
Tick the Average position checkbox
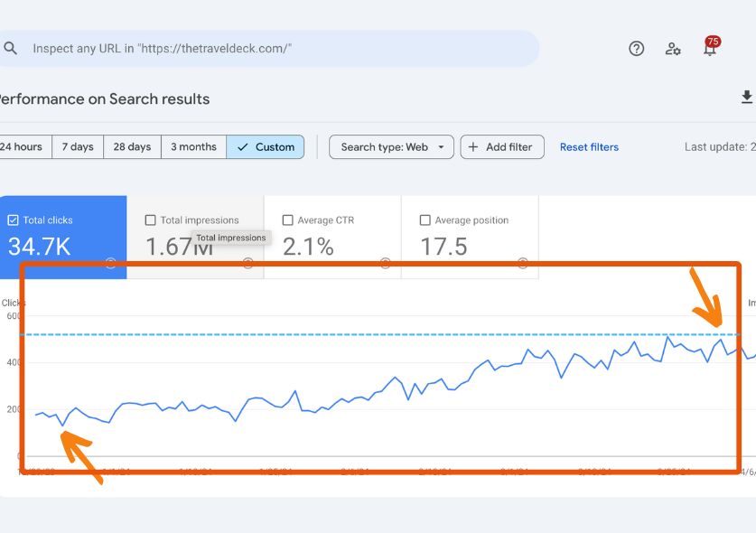[425, 220]
